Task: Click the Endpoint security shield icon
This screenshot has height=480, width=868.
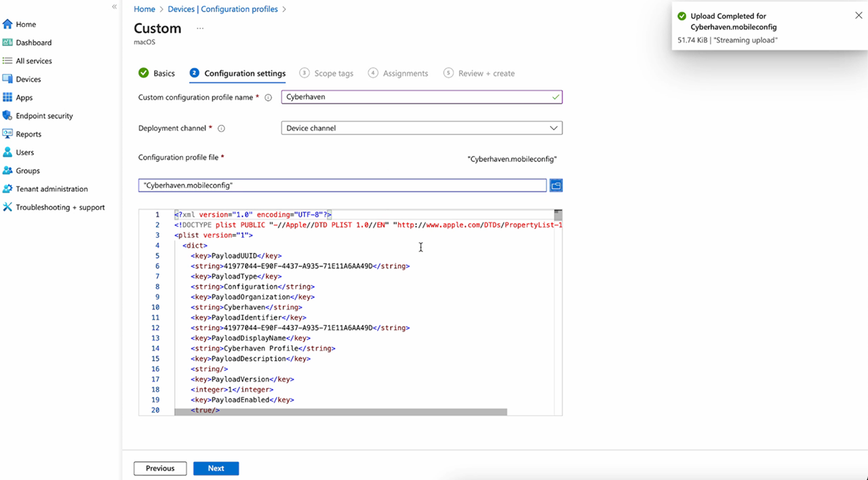Action: point(7,116)
